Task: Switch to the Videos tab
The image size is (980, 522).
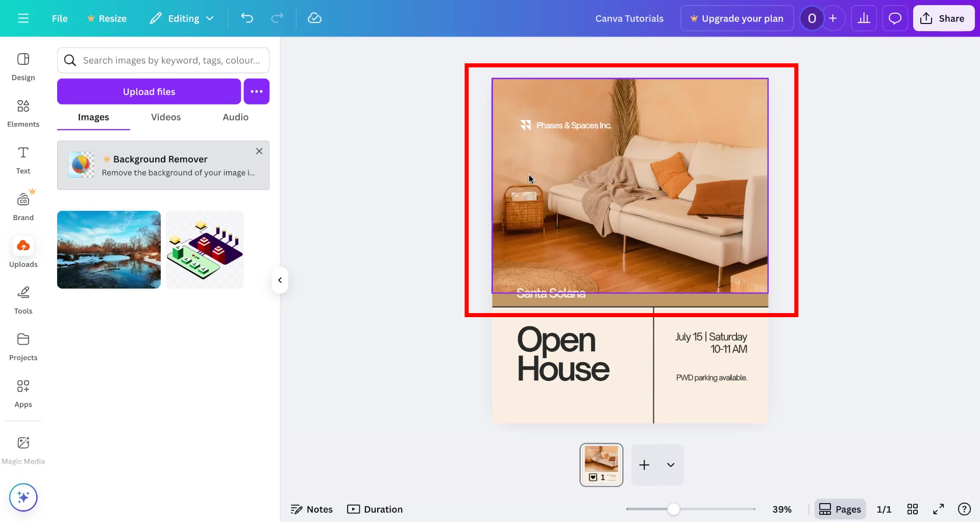Action: coord(165,117)
